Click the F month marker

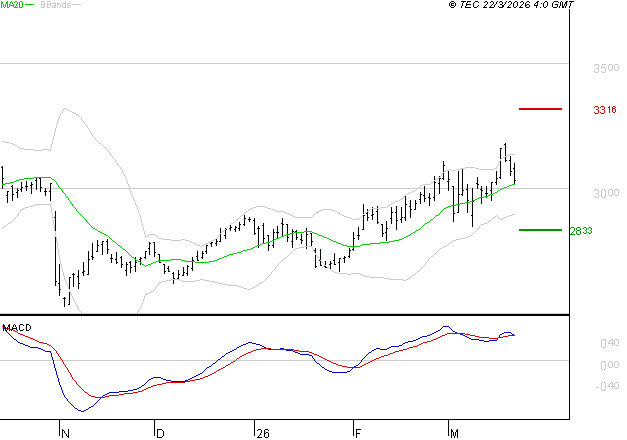click(358, 434)
